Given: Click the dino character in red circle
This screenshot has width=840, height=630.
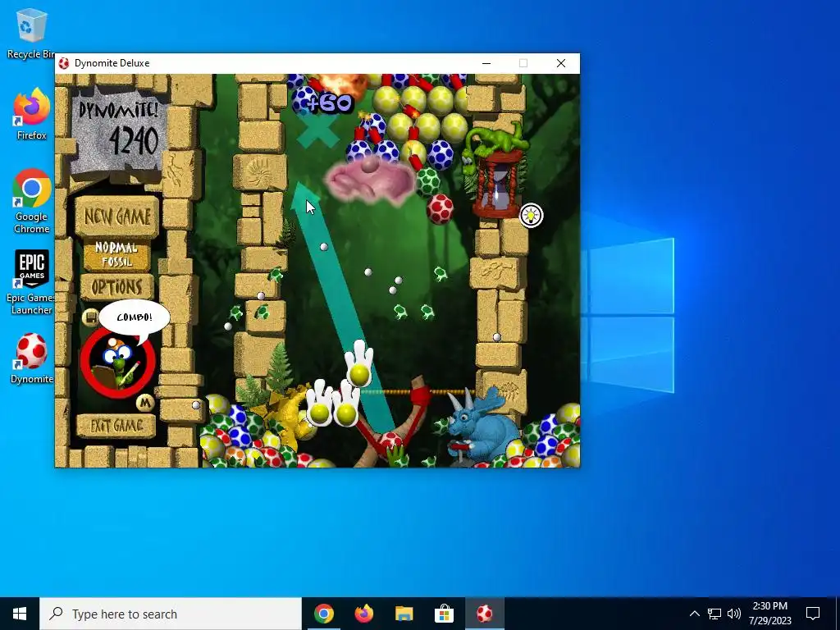Looking at the screenshot, I should (x=118, y=363).
